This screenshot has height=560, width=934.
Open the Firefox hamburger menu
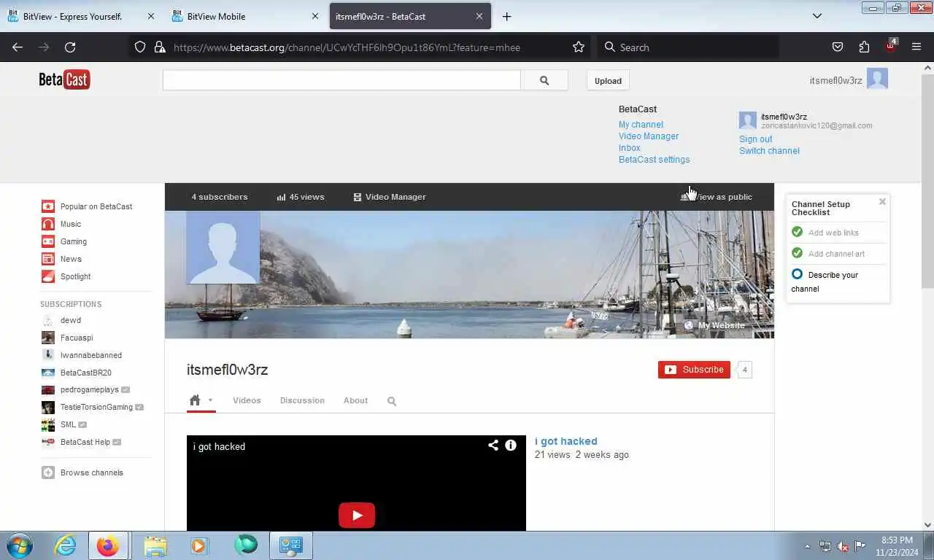[x=916, y=47]
